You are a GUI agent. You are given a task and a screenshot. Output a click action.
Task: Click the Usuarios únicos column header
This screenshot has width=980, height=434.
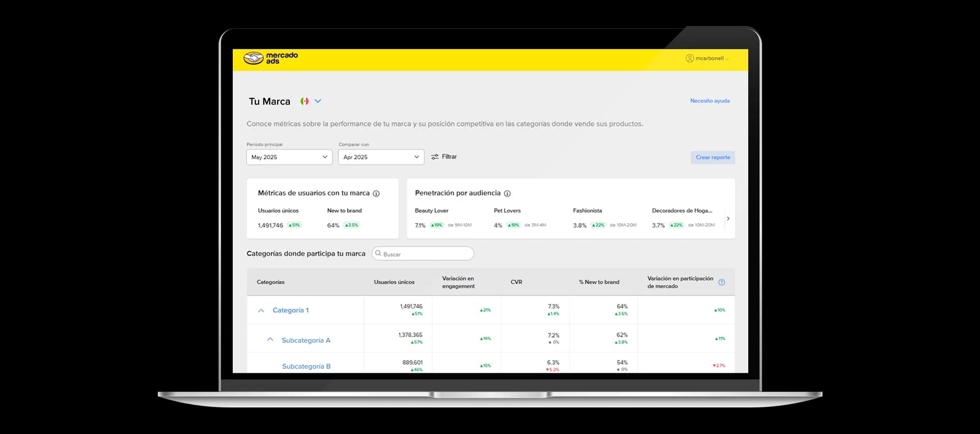click(x=394, y=282)
